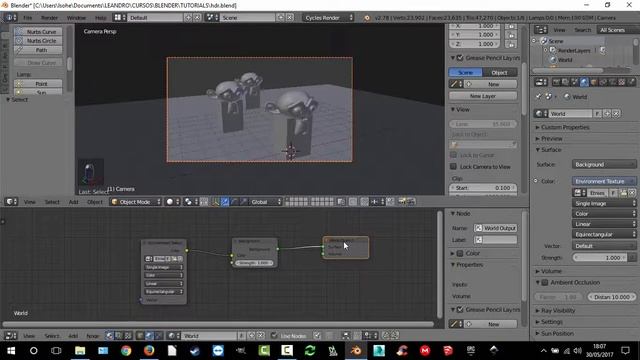Screen dimensions: 640x360
Task: Open the Render properties tab icon
Action: point(556,82)
